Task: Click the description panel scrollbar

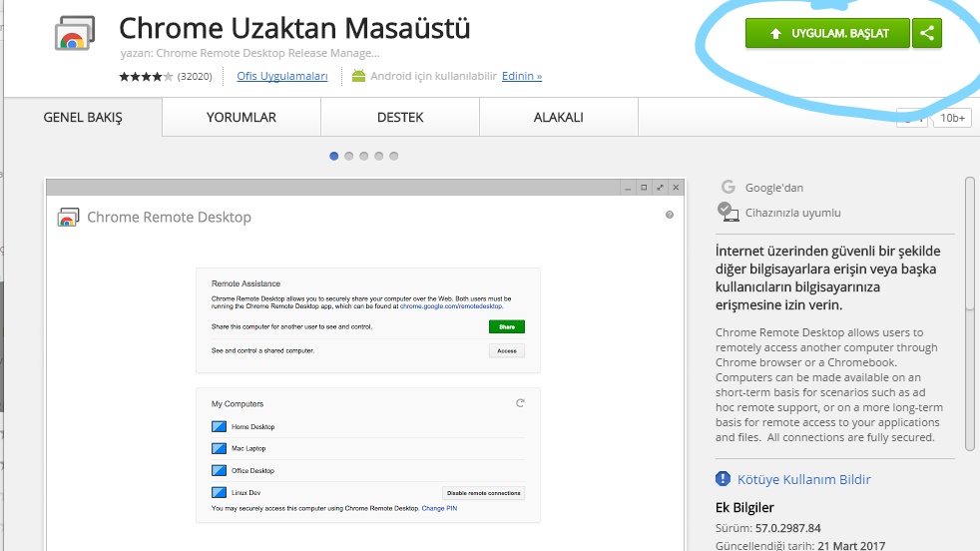Action: point(969,312)
